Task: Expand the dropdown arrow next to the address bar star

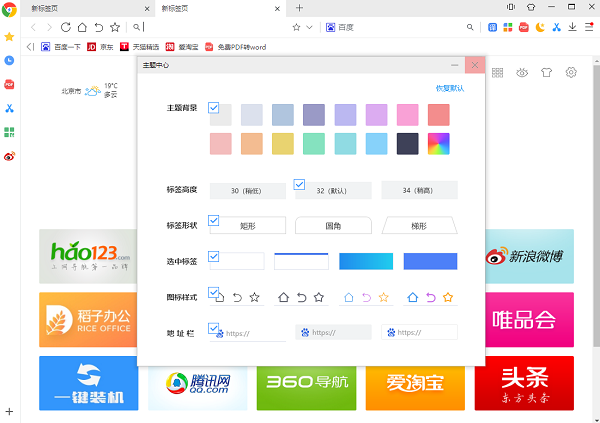Action: pyautogui.click(x=310, y=27)
